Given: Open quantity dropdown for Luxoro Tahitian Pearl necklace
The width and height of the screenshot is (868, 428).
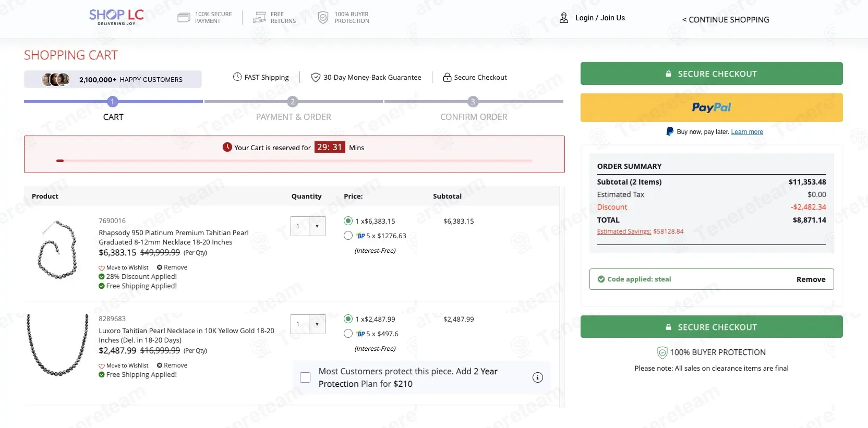Looking at the screenshot, I should pos(308,324).
